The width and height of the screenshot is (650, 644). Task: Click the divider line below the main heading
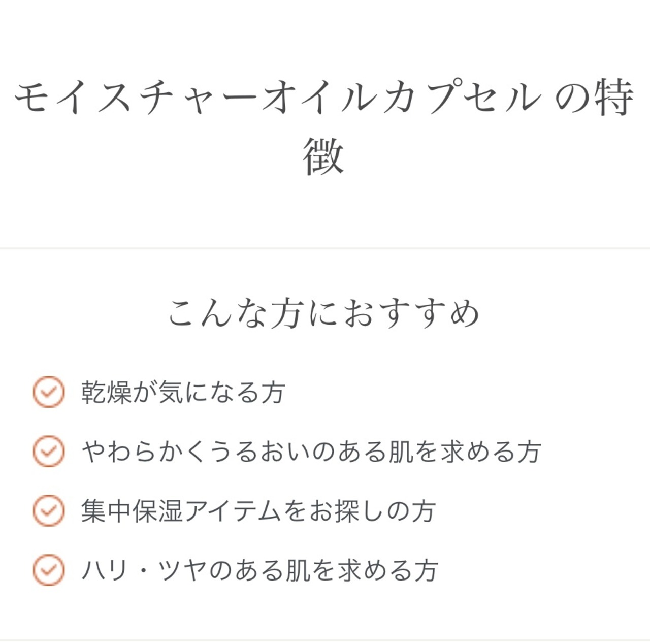click(x=325, y=248)
